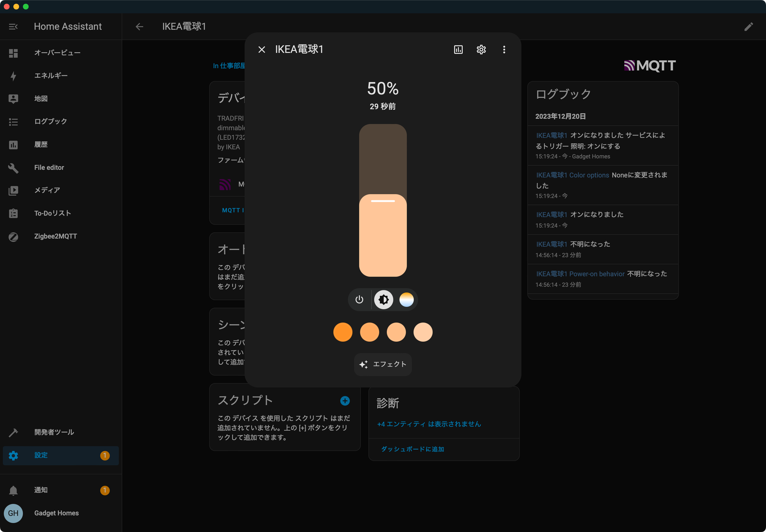The height and width of the screenshot is (532, 766).
Task: Pick the darkest orange color preset
Action: coord(343,332)
